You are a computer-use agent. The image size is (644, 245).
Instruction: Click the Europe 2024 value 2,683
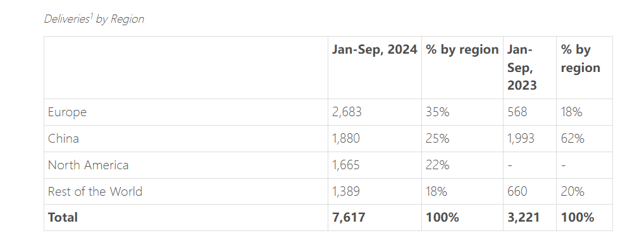tap(347, 112)
